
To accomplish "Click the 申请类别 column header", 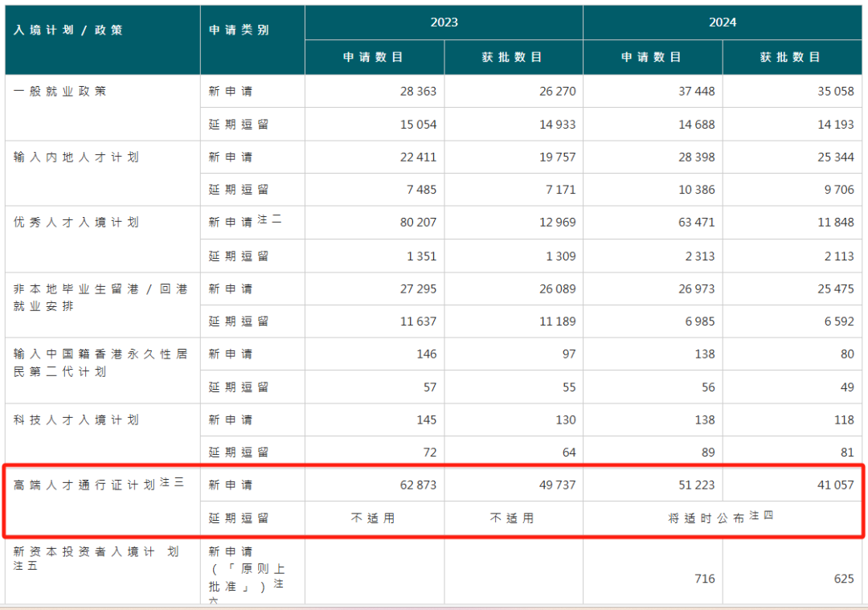I will (x=240, y=31).
